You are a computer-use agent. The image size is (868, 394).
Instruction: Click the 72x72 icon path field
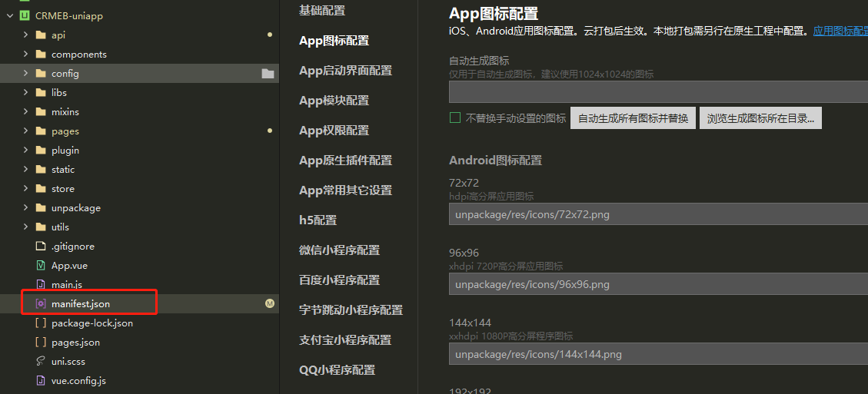[658, 214]
